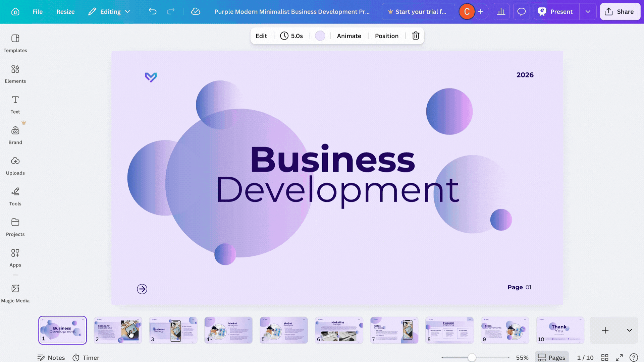The height and width of the screenshot is (362, 644).
Task: Click Resize in the menu bar
Action: point(65,11)
